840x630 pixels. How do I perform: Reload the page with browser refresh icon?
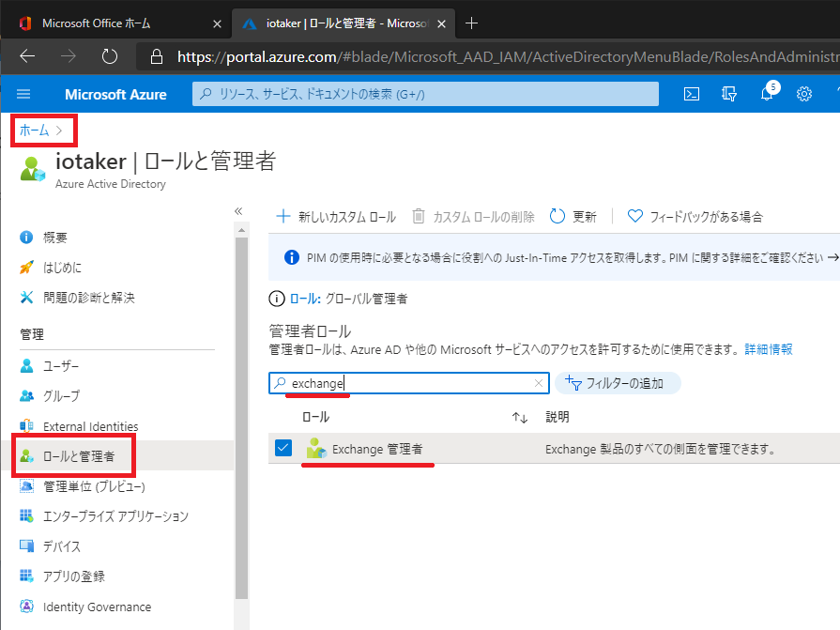click(110, 56)
